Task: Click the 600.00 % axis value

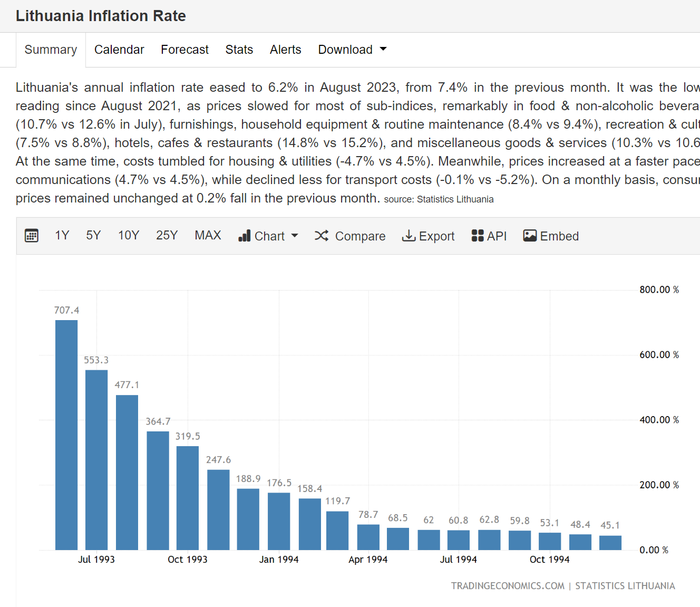Action: [x=659, y=355]
